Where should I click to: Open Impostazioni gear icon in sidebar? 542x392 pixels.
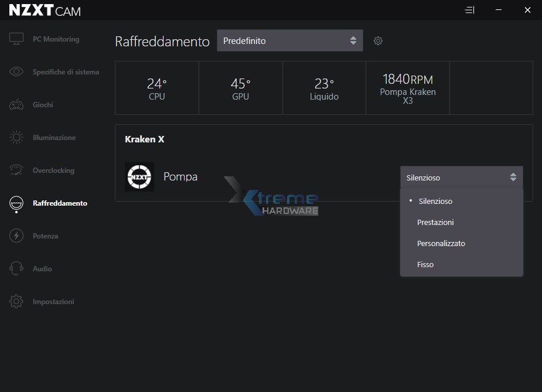click(x=16, y=302)
